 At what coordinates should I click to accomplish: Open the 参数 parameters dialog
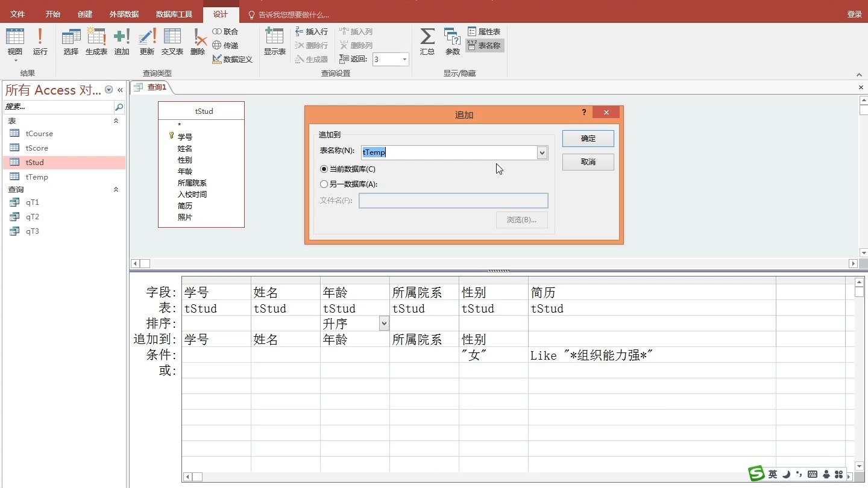pyautogui.click(x=453, y=42)
